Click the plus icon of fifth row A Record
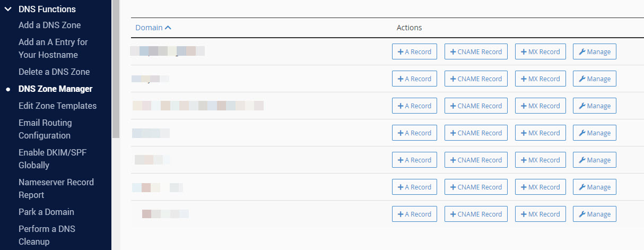Viewport: 644px width, 250px height. click(401, 160)
